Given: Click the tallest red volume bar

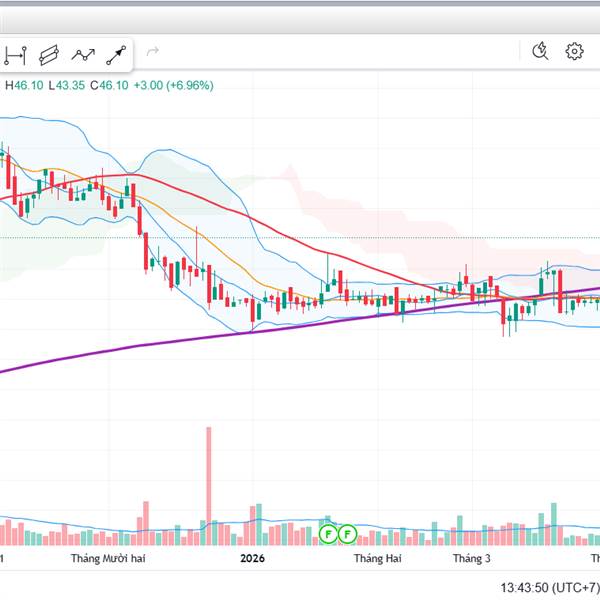Looking at the screenshot, I should [x=209, y=486].
